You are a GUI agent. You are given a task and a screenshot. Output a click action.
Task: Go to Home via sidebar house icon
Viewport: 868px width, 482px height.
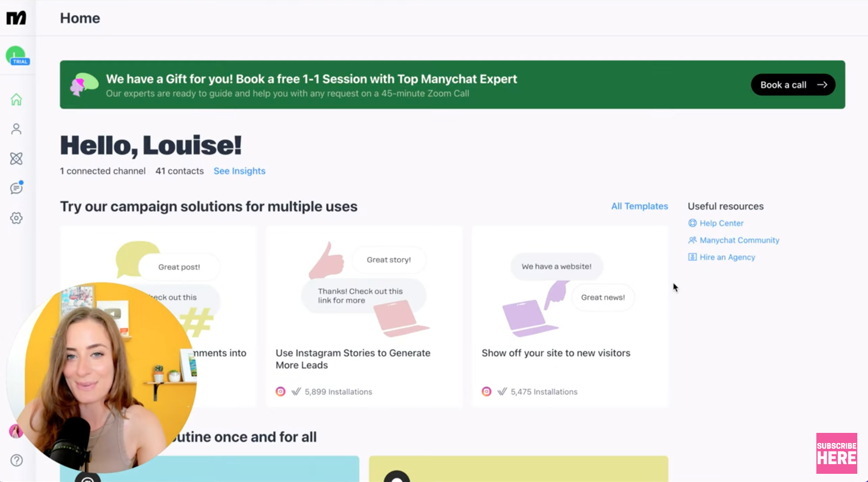16,99
